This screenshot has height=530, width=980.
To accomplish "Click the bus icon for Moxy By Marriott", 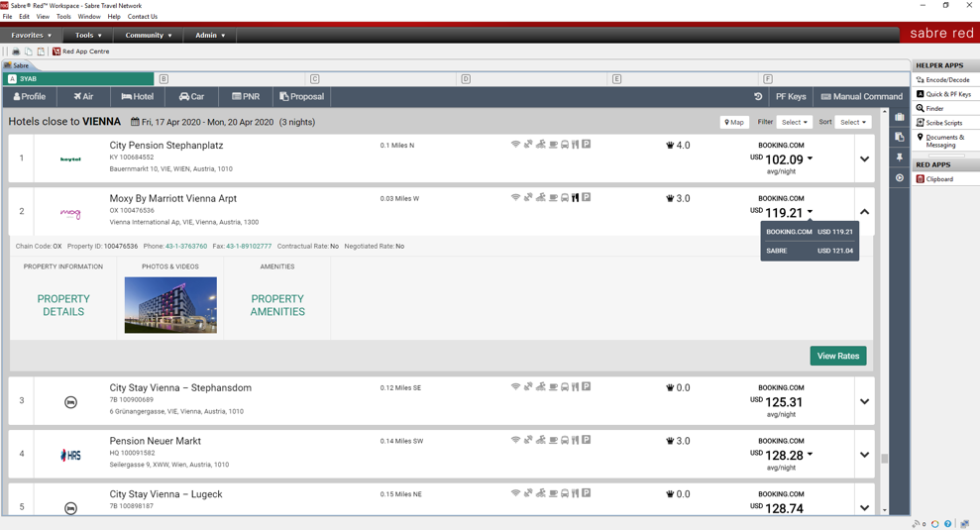I will tap(565, 197).
